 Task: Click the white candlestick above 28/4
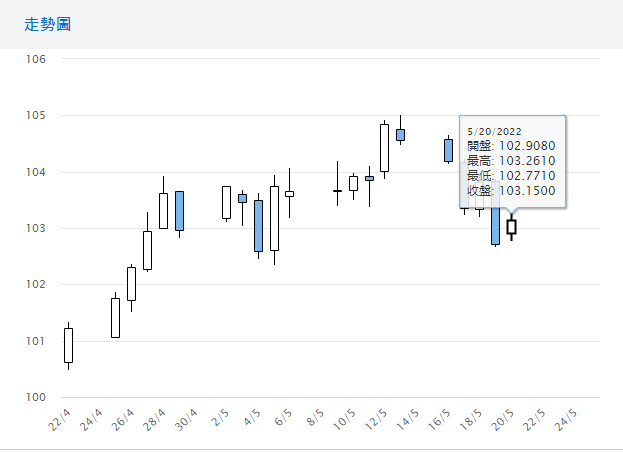pos(163,210)
